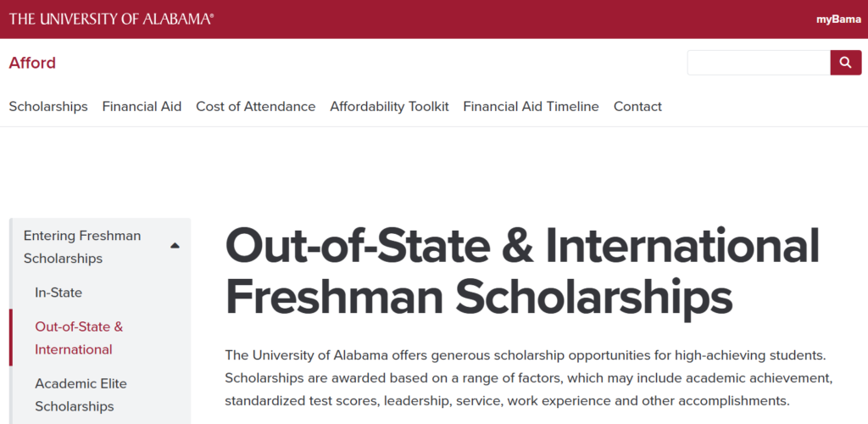Focus the site search text box

point(759,63)
